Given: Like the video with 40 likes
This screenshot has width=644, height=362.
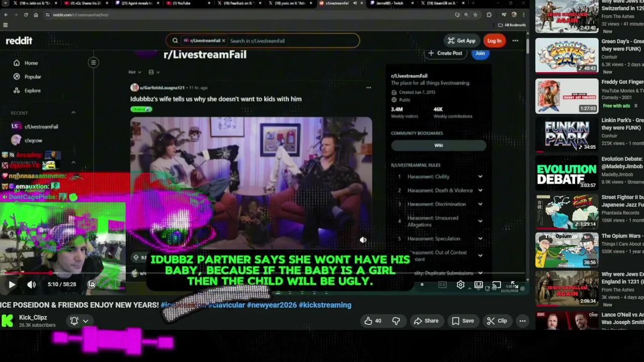Looking at the screenshot, I should click(x=373, y=321).
